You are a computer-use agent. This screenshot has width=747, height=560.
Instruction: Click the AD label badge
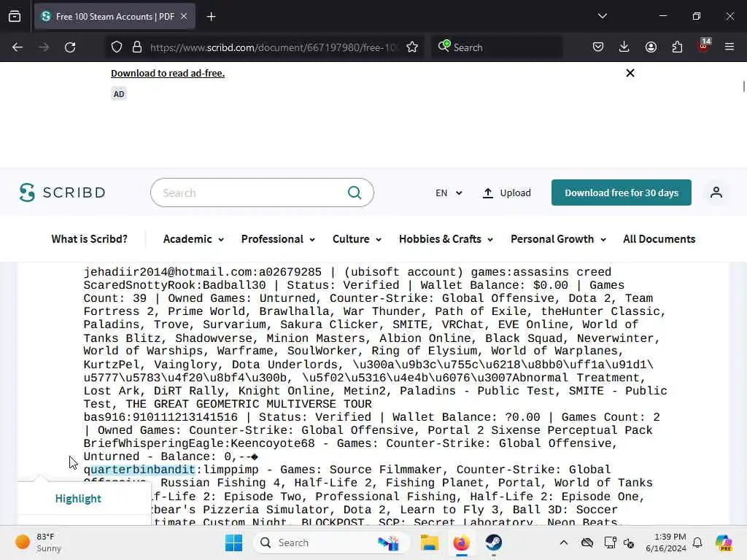pyautogui.click(x=119, y=94)
